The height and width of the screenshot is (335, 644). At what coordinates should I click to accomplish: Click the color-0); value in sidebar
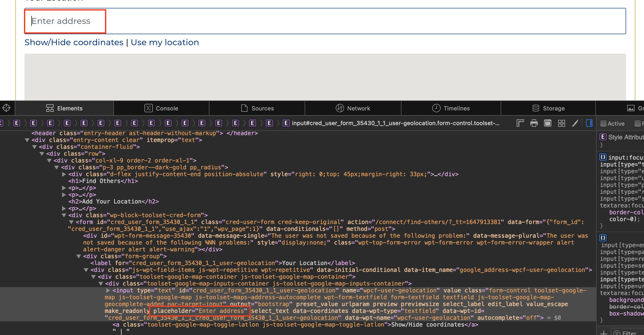(x=625, y=219)
